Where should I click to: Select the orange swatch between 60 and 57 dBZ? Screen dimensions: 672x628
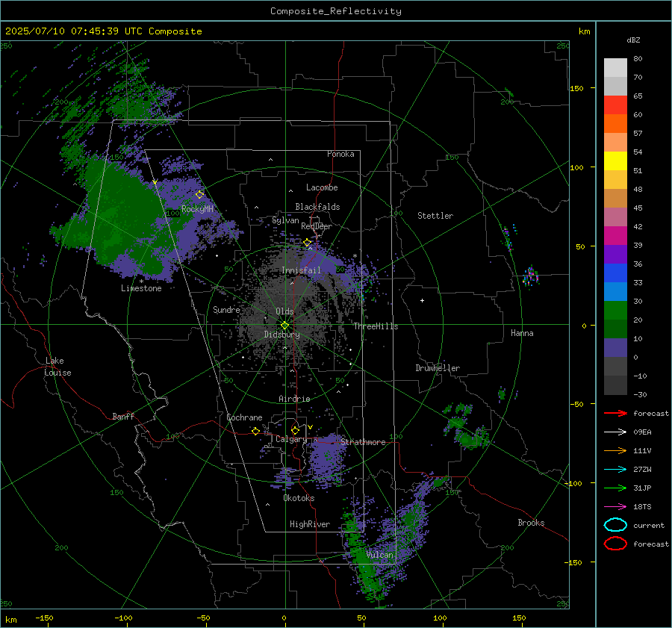[x=615, y=124]
